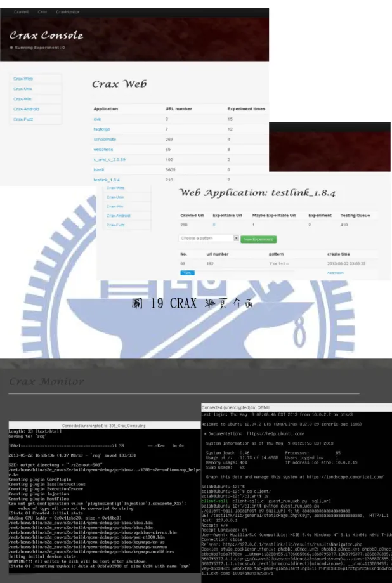Click the Application column header
This screenshot has height=583, width=392.
106,109
